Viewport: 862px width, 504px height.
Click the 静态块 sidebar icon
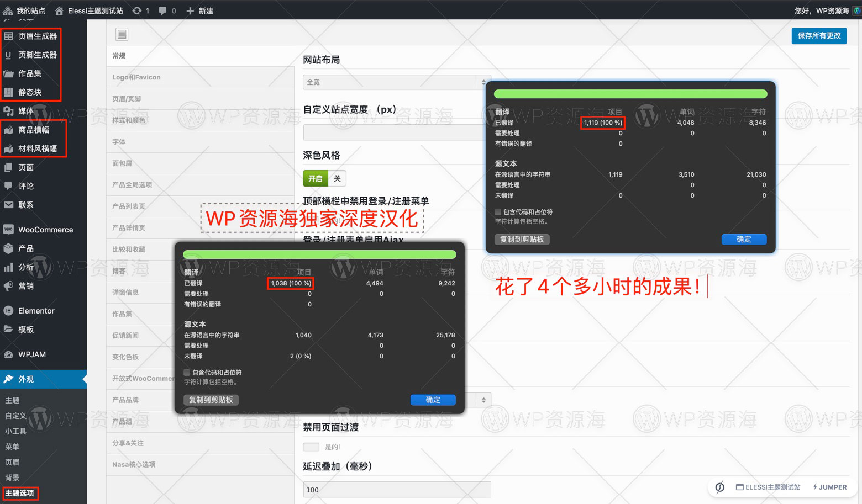(x=8, y=92)
